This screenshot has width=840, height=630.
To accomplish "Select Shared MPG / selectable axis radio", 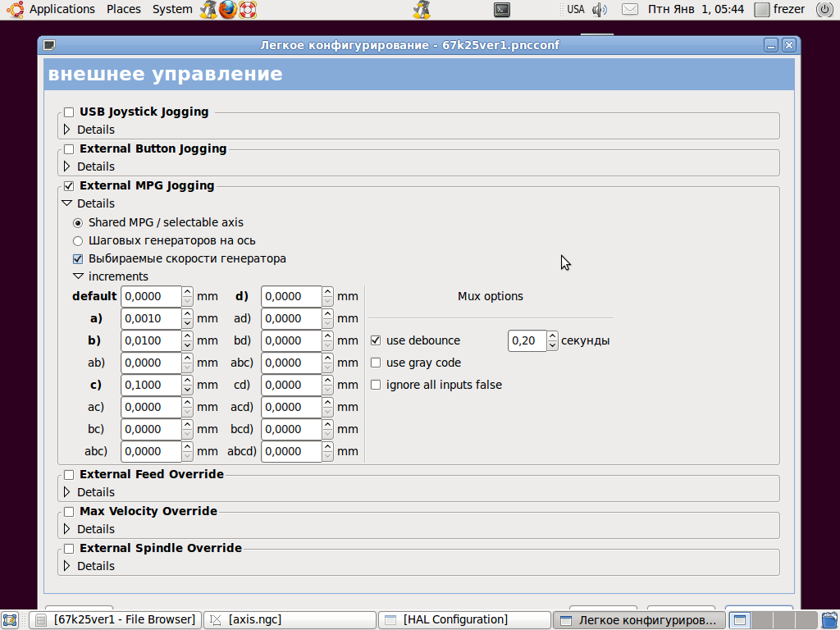I will [78, 223].
